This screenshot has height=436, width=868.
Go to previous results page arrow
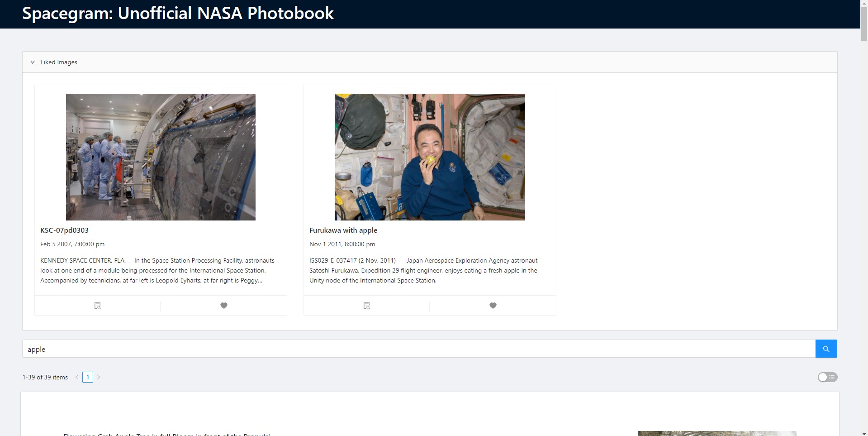pyautogui.click(x=77, y=377)
